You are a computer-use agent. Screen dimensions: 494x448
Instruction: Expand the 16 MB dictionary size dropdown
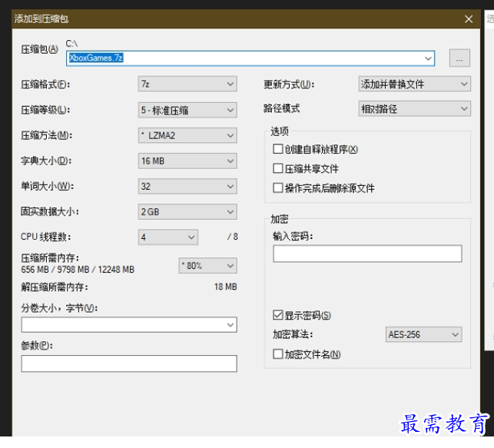(x=187, y=161)
